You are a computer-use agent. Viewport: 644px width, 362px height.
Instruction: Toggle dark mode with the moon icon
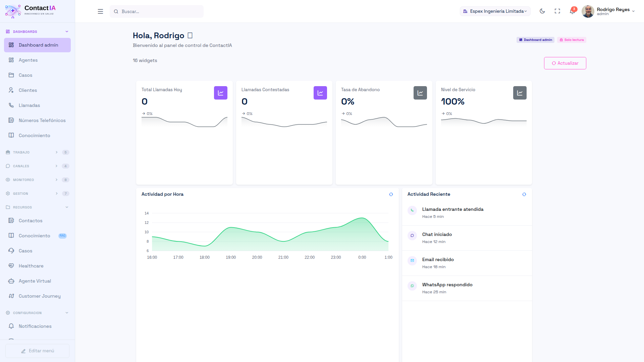(542, 11)
